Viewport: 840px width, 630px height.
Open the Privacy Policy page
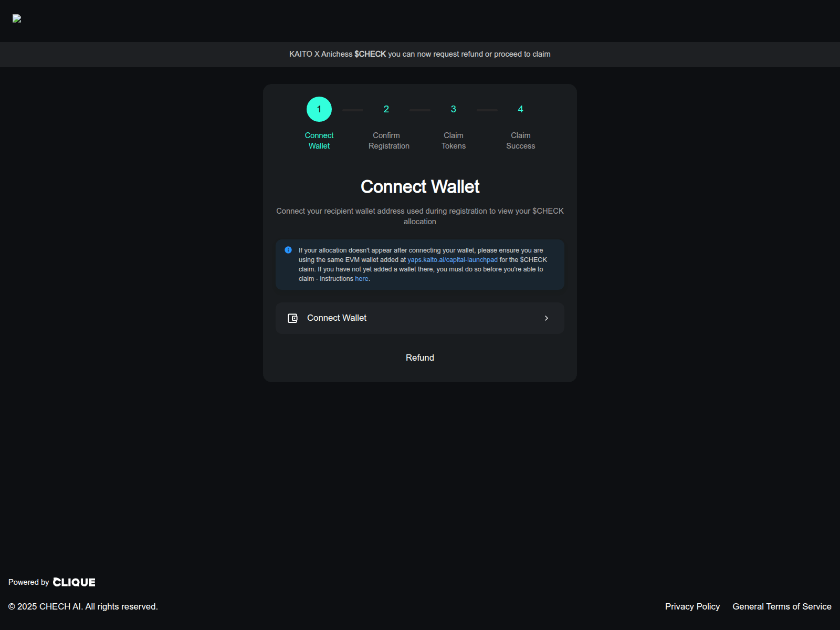tap(692, 606)
